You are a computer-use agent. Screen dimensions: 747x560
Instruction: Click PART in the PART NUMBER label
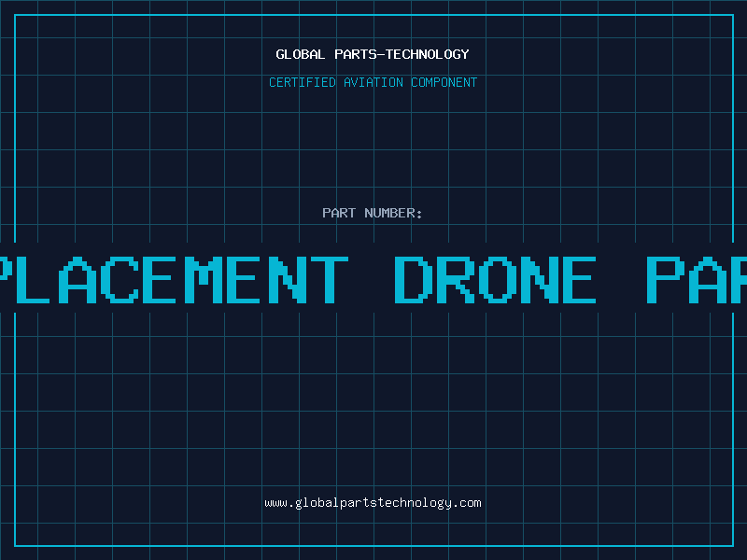click(x=339, y=213)
